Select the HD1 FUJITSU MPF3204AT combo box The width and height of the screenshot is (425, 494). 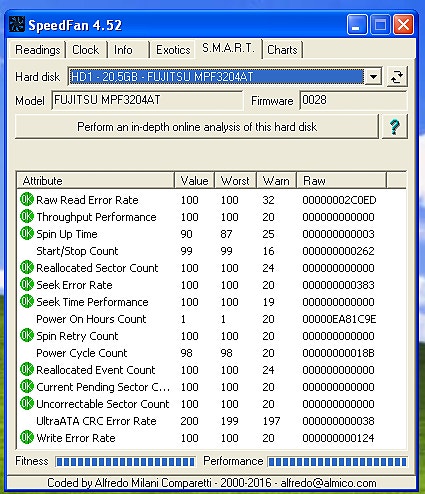[x=225, y=77]
